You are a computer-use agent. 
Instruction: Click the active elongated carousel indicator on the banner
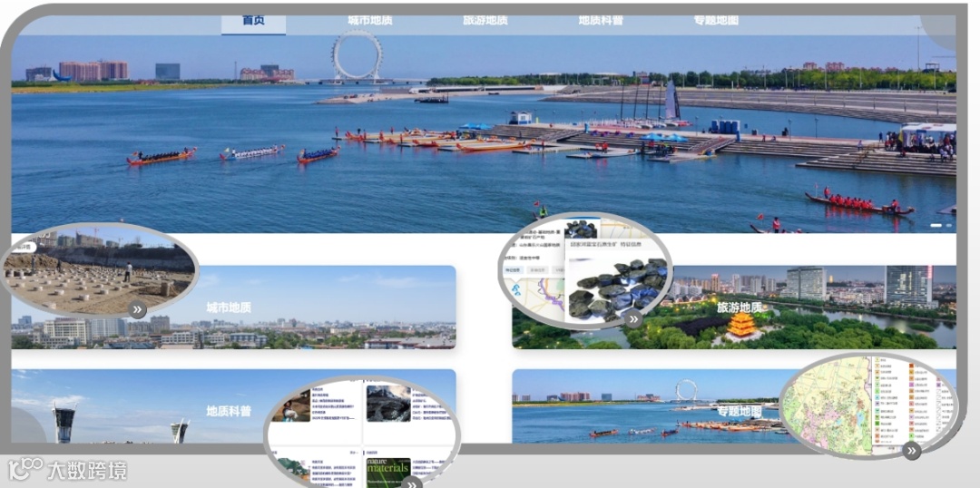click(936, 226)
